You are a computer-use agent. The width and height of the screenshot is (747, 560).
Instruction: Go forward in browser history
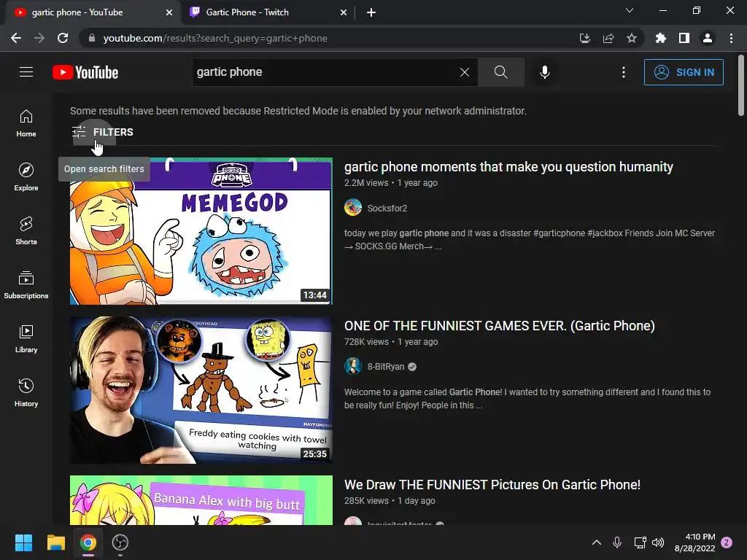[x=39, y=38]
